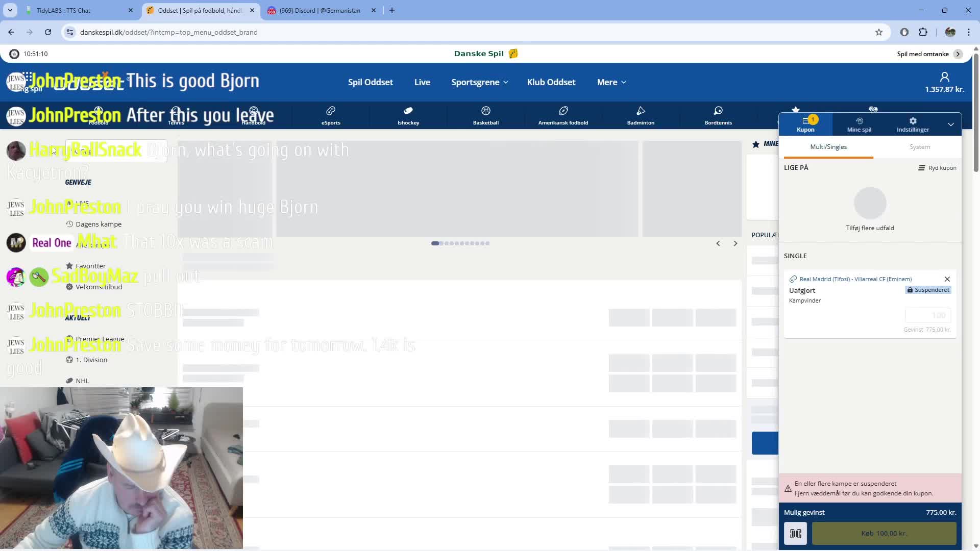This screenshot has height=551, width=980.
Task: Click the account balance 1.357,87 kr.
Action: click(x=944, y=89)
